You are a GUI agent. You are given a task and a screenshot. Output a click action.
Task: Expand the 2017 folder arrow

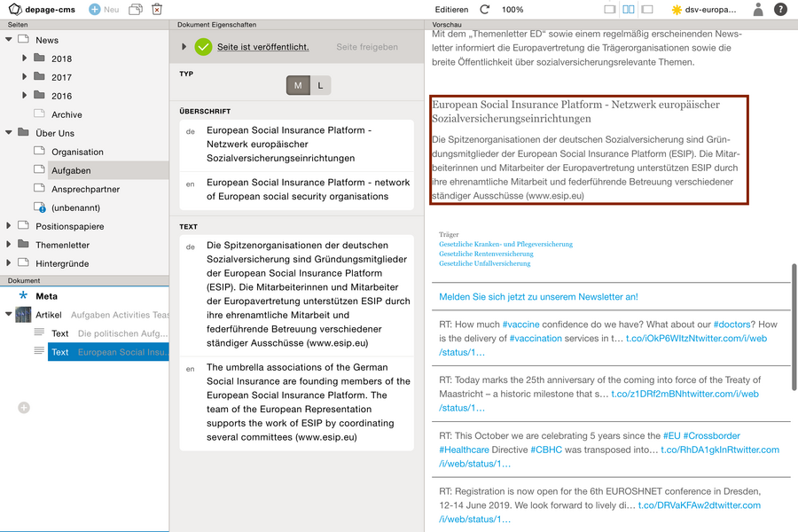(x=24, y=77)
